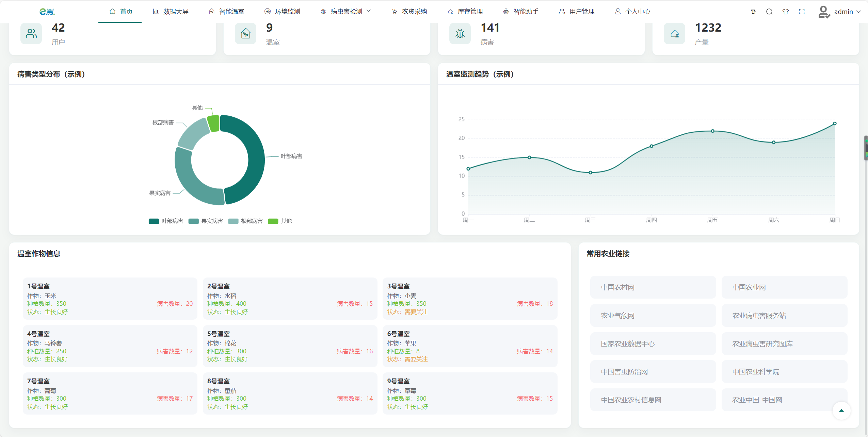Click the users icon beside 用户管理
This screenshot has width=868, height=437.
pos(562,12)
